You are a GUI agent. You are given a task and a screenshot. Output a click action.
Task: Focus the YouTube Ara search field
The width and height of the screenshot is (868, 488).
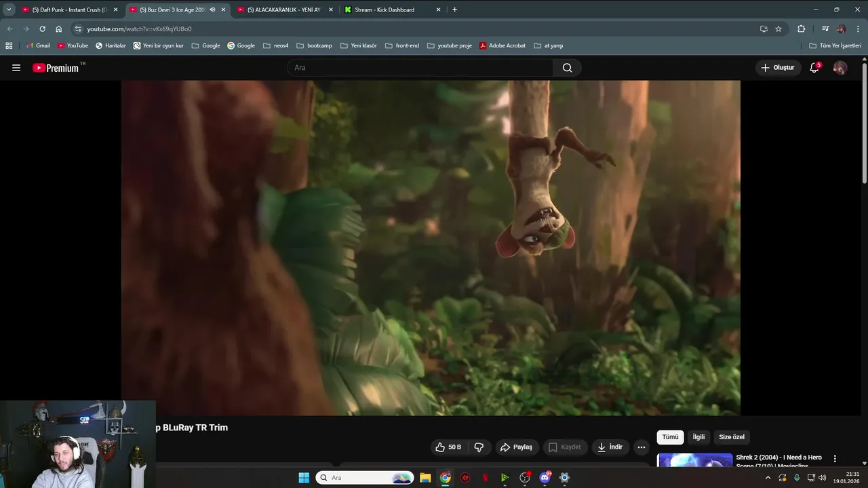[420, 68]
